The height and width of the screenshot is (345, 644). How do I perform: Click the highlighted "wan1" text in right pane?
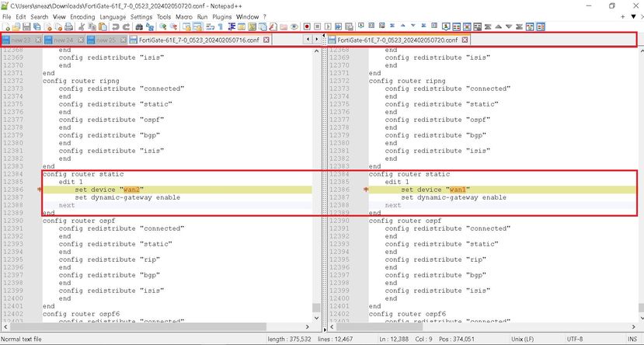coord(458,190)
